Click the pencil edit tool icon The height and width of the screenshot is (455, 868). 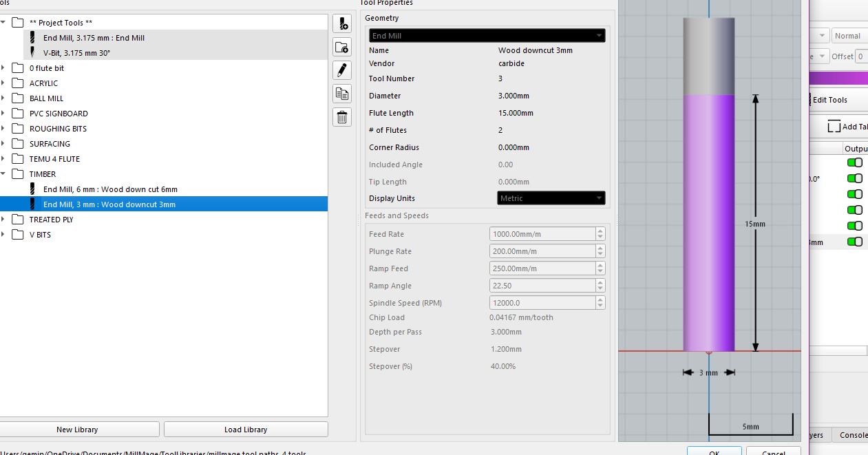pos(341,70)
